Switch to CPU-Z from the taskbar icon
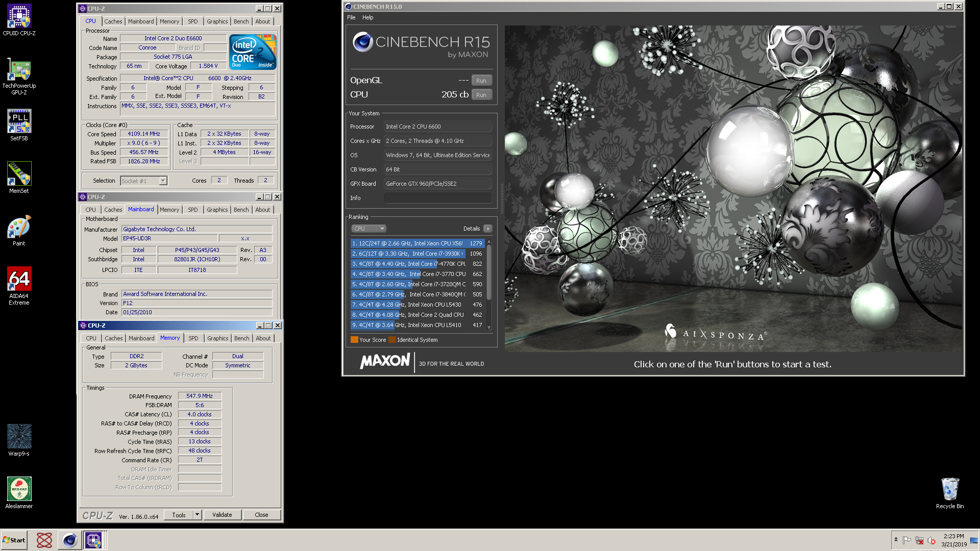 (93, 540)
